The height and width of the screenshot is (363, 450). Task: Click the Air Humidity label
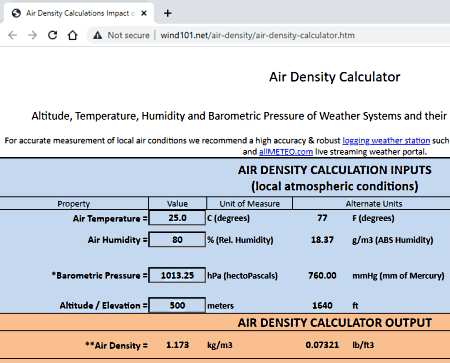(x=117, y=240)
